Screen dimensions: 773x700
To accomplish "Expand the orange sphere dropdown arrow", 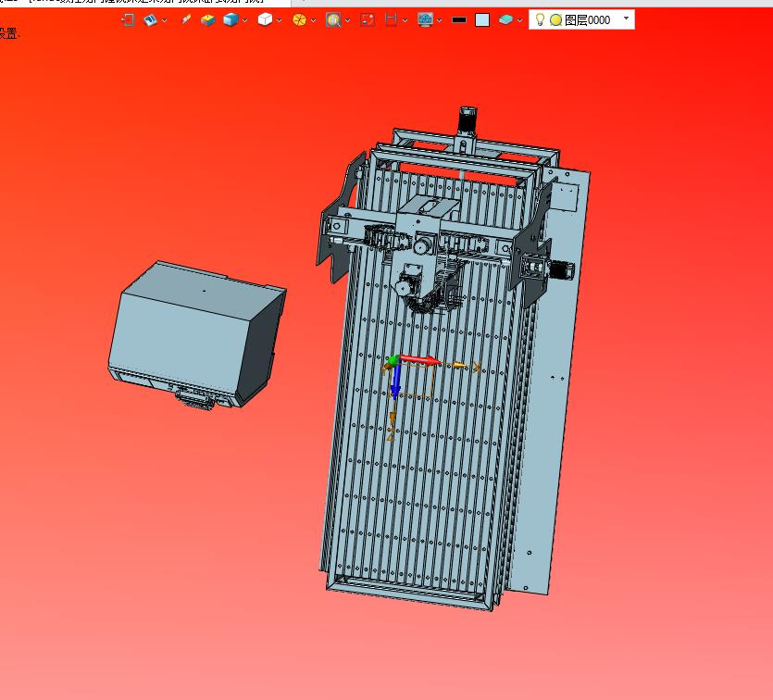I will (x=314, y=20).
